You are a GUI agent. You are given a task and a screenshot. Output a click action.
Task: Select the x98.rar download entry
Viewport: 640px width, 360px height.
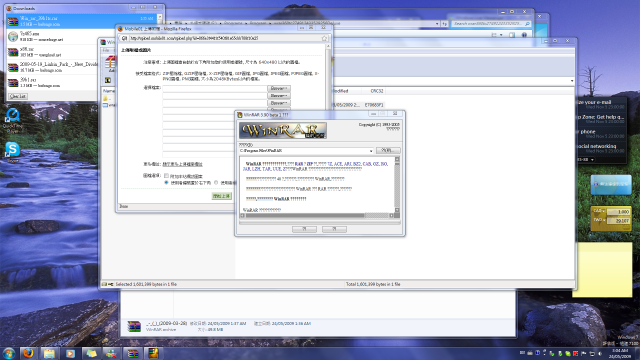[x=52, y=52]
